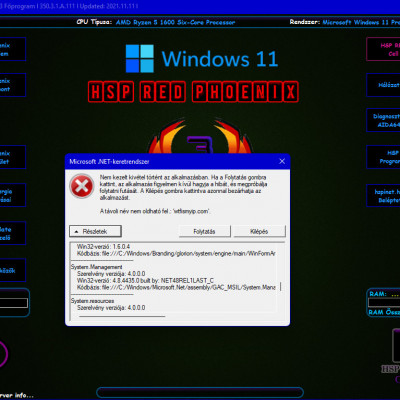Click the 'CPU Típusa:' label
This screenshot has width=400, height=400.
[94, 22]
